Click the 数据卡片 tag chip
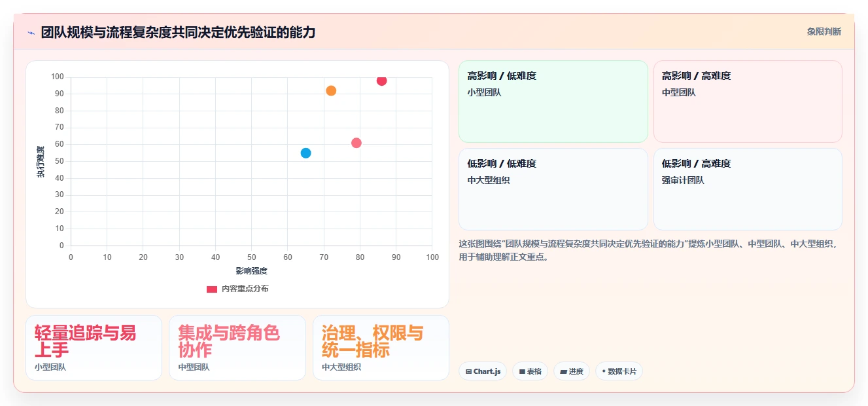This screenshot has height=406, width=868. [619, 371]
